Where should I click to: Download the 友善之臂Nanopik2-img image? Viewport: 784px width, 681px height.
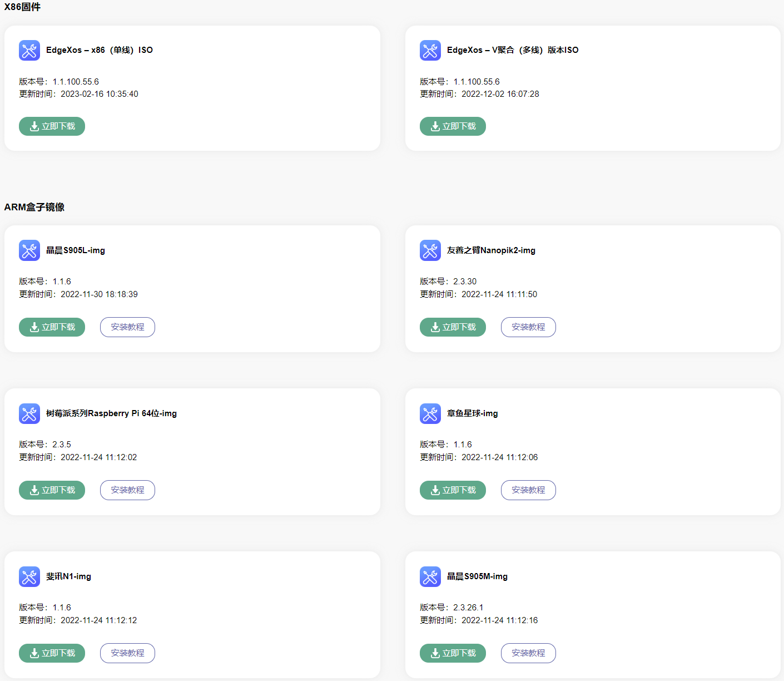[x=453, y=327]
